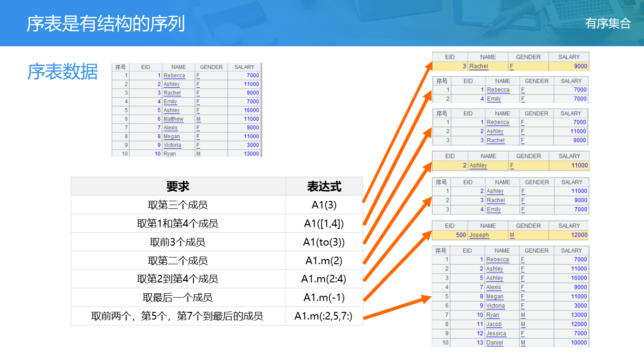
Task: Open the Joseph name link
Action: pyautogui.click(x=478, y=235)
